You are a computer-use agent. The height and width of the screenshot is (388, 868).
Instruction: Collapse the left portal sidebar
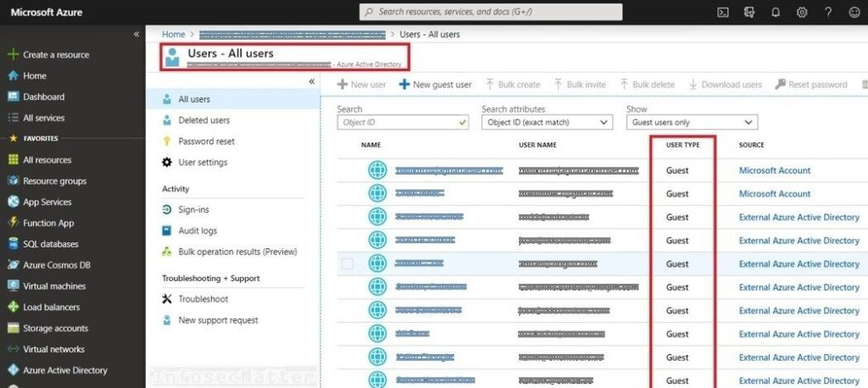click(x=136, y=35)
